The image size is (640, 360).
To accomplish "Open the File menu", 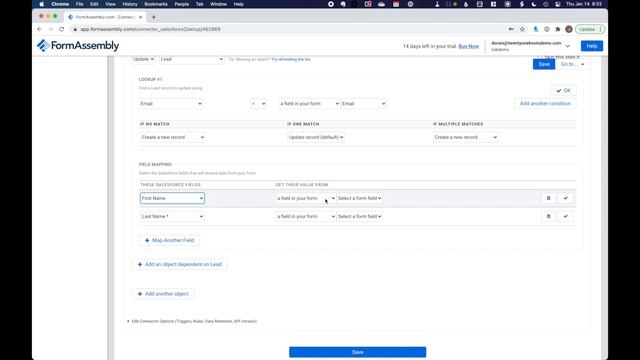I will pos(80,4).
